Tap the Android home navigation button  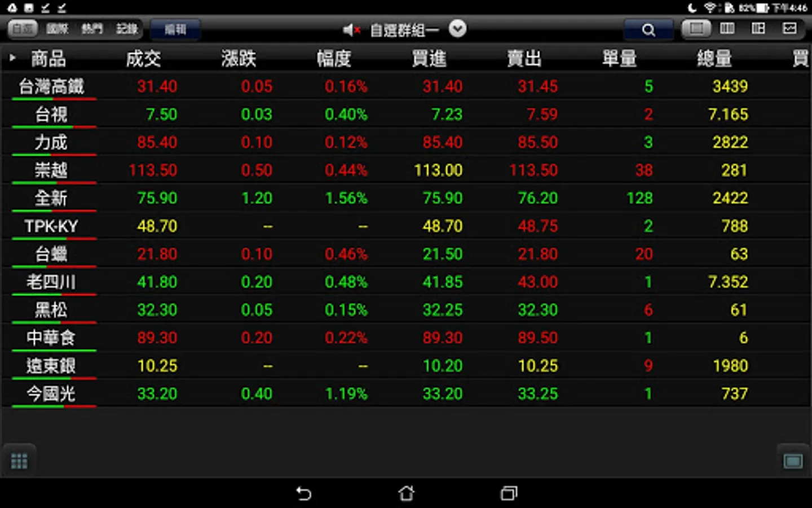[406, 493]
